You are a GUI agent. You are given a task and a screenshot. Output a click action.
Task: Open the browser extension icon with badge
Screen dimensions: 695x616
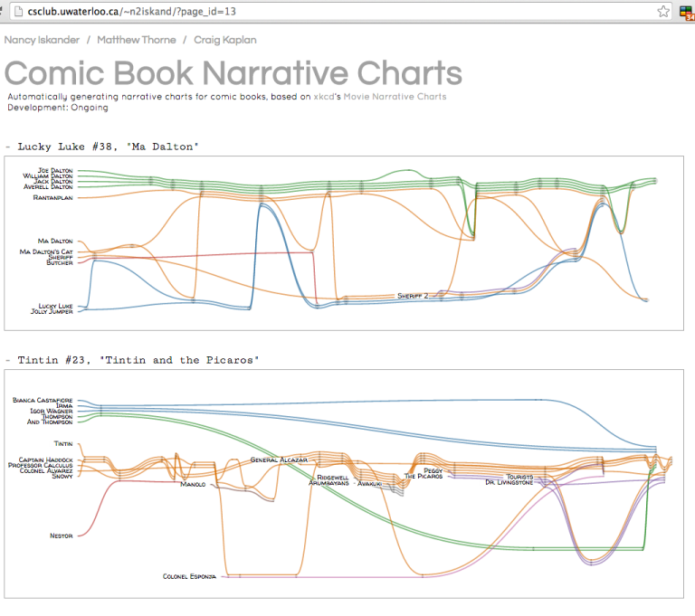[685, 12]
